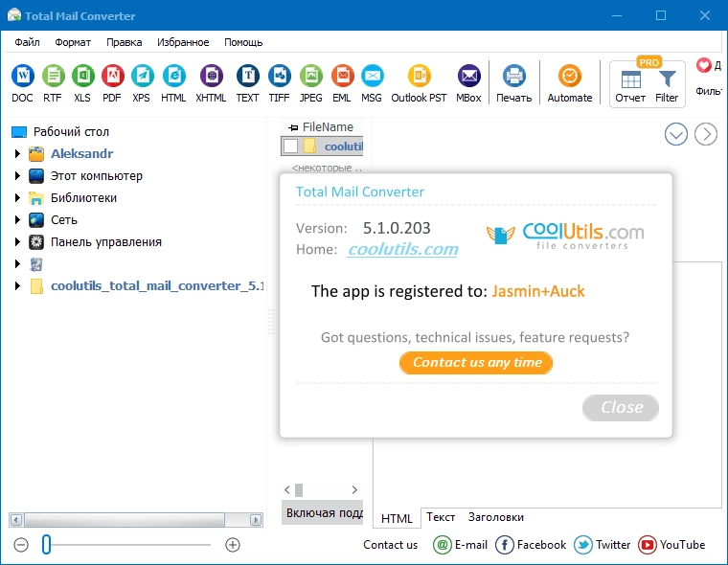
Task: Check the coolutil folder checkbox
Action: click(290, 146)
